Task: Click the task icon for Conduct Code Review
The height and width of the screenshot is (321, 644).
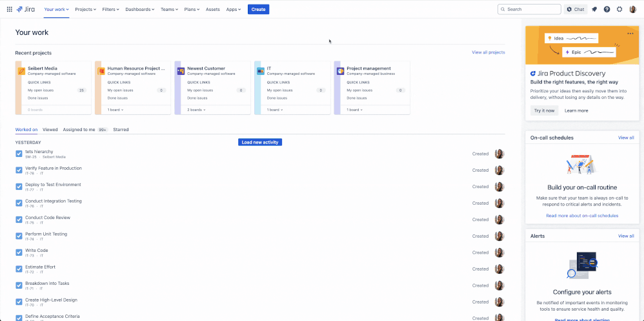Action: 19,220
